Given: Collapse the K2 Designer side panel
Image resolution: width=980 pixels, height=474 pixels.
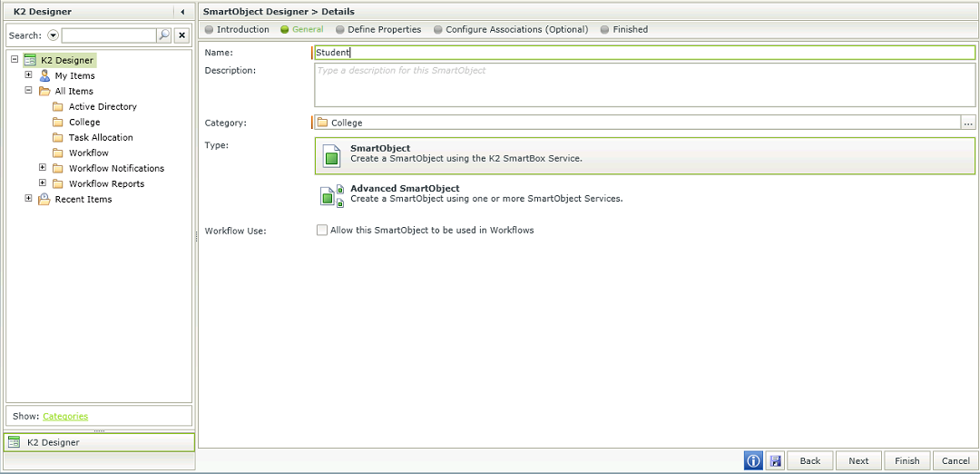Looking at the screenshot, I should [x=181, y=11].
